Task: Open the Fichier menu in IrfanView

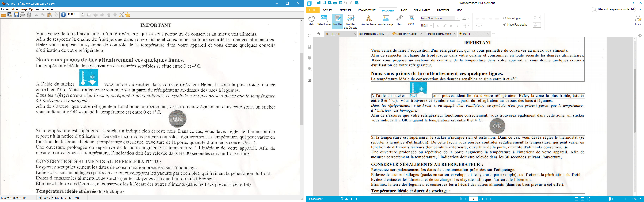Action: coord(5,9)
